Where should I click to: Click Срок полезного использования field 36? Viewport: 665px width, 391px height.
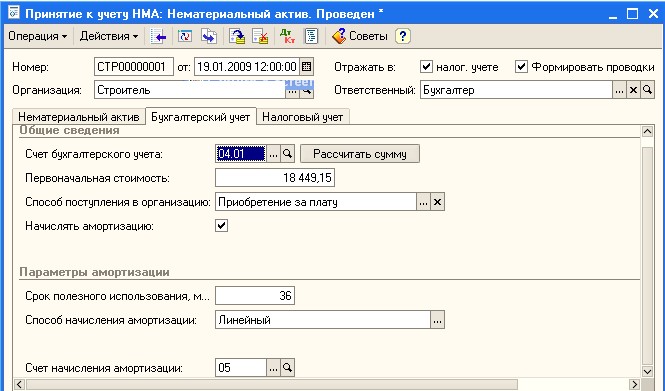[x=255, y=296]
